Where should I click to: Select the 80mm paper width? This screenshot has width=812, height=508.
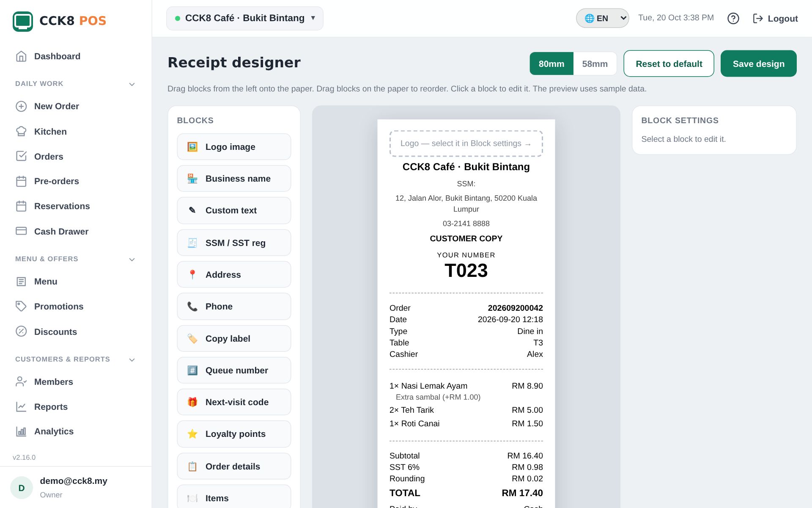551,63
